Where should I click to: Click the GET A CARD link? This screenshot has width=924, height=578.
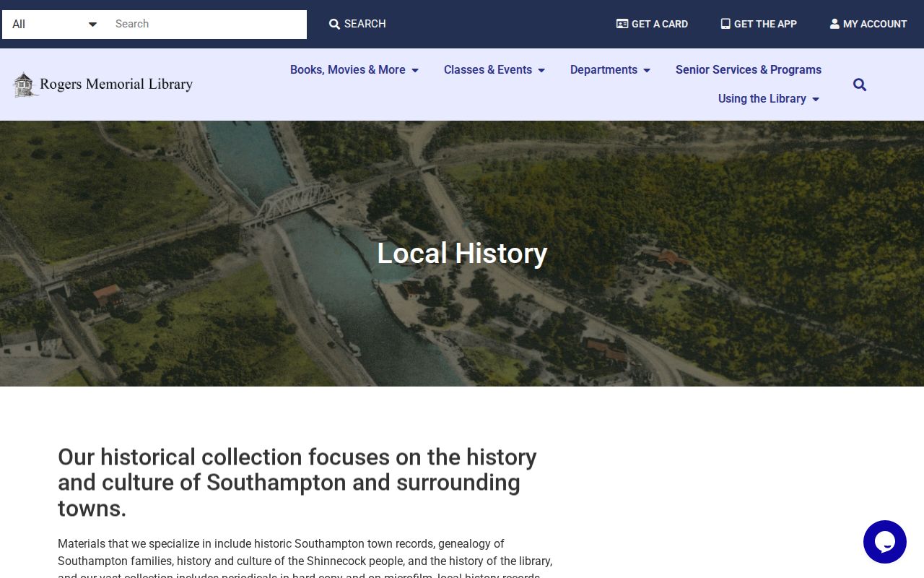(x=652, y=24)
